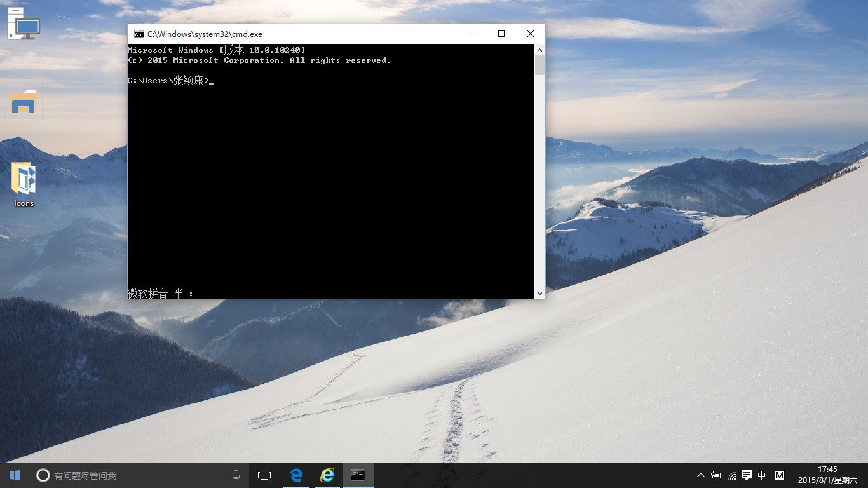868x488 pixels.
Task: Close the cmd.exe window
Action: click(530, 34)
